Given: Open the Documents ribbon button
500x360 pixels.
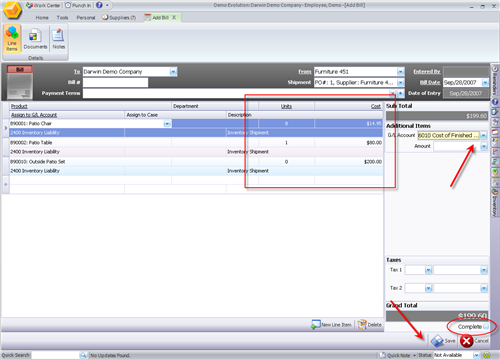Looking at the screenshot, I should tap(35, 39).
